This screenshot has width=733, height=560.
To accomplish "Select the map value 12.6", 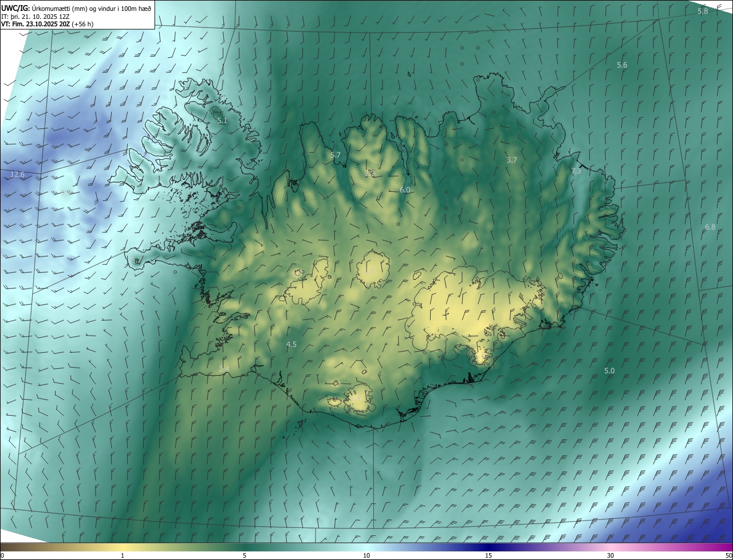I will [18, 175].
